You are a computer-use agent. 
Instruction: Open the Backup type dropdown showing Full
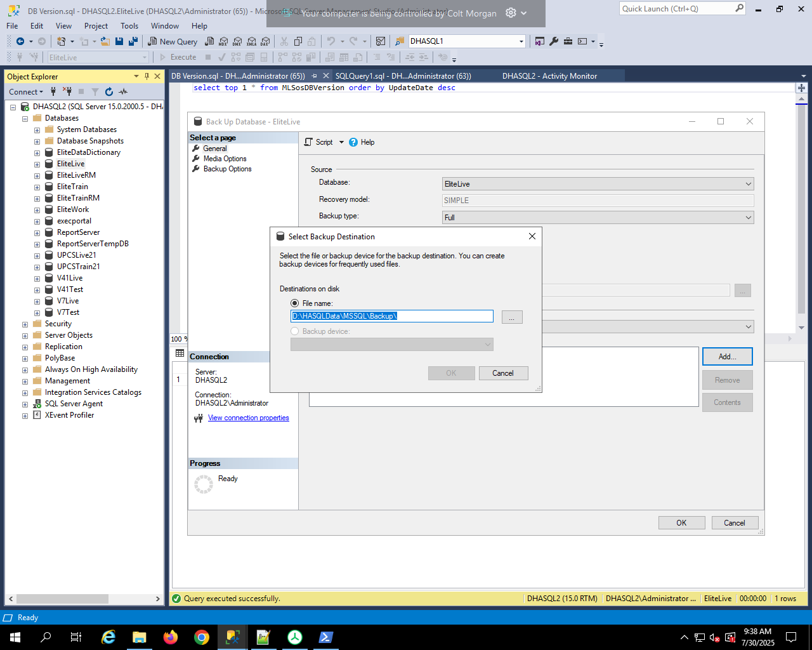point(598,217)
